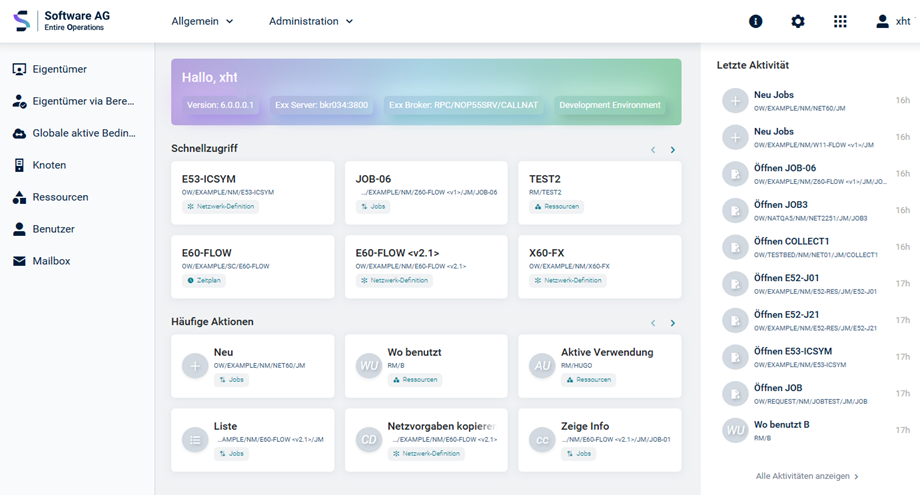Expand the Administration menu
Screen dimensions: 920x495
(311, 21)
